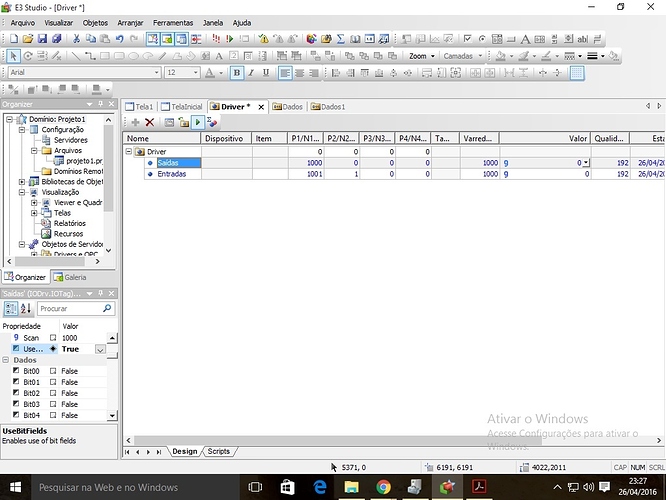666x500 pixels.
Task: Click the Valor column header
Action: click(x=545, y=138)
